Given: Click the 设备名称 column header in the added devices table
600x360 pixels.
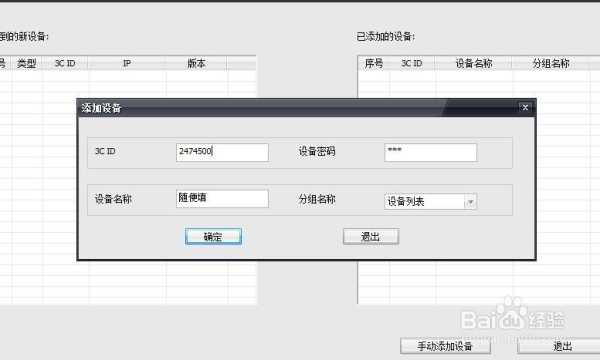Looking at the screenshot, I should 474,63.
